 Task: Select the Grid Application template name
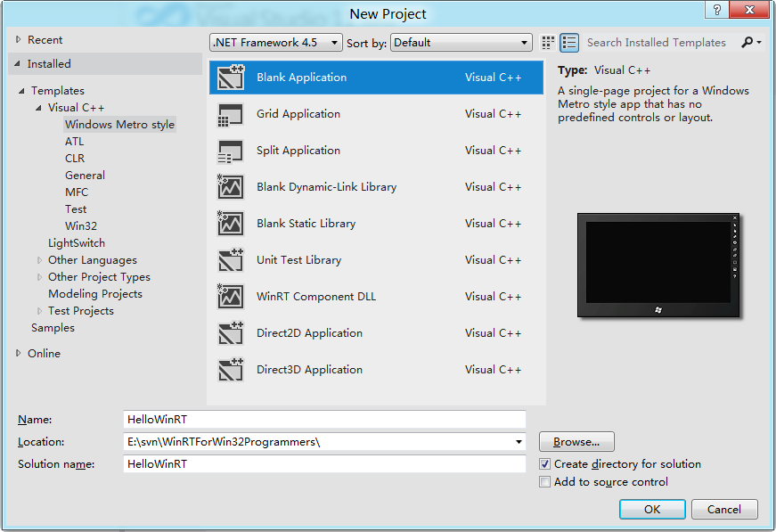click(x=298, y=114)
